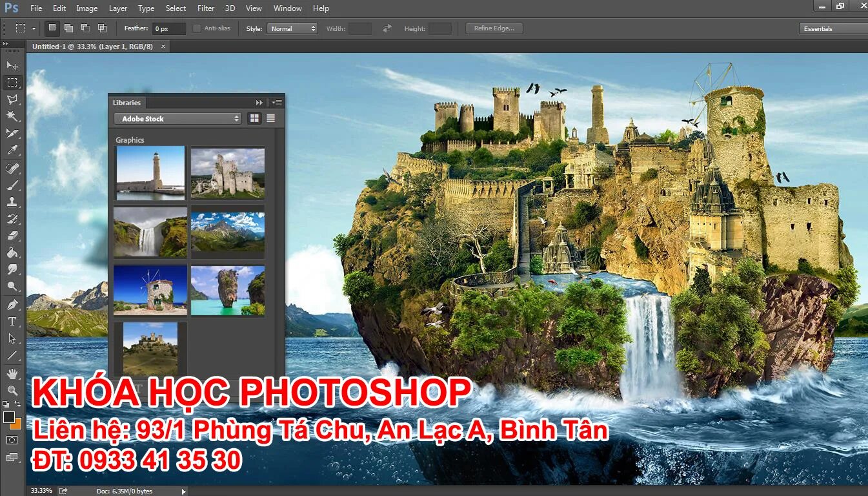This screenshot has height=496, width=868.
Task: Select the Smudge tool
Action: pyautogui.click(x=12, y=269)
